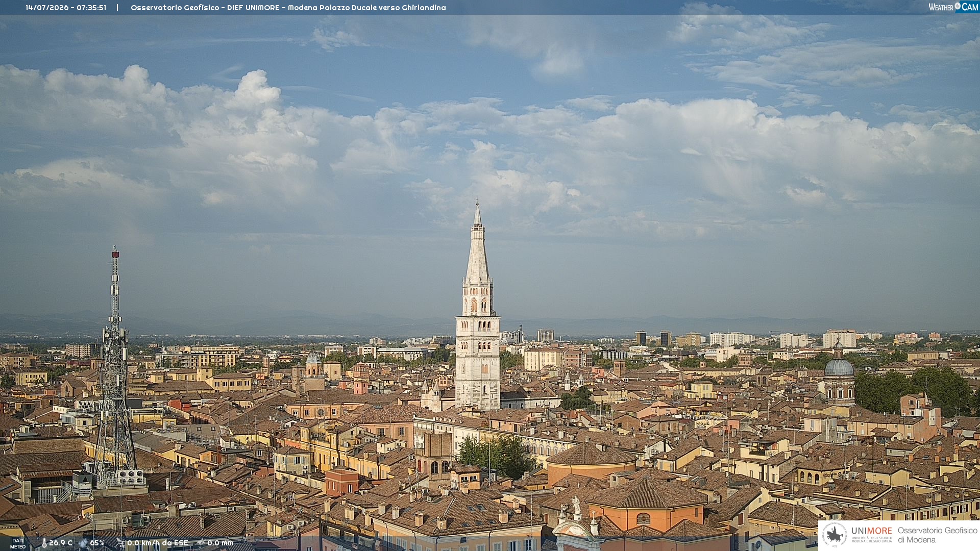Viewport: 980px width, 551px height.
Task: Click the rain umbrella icon
Action: (x=201, y=543)
